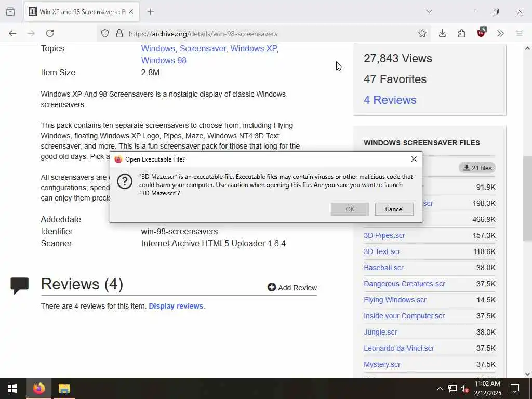
Task: Close the Open Executable File dialog
Action: [x=414, y=159]
